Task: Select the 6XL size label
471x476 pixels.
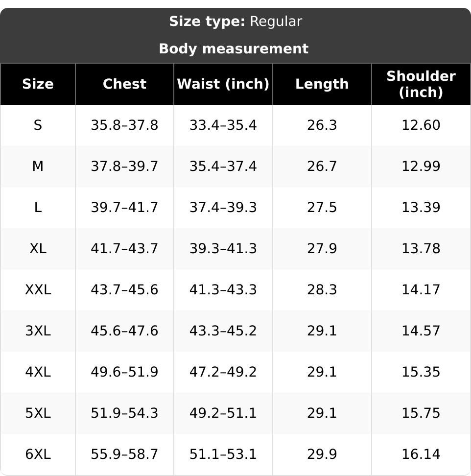Action: [x=38, y=454]
